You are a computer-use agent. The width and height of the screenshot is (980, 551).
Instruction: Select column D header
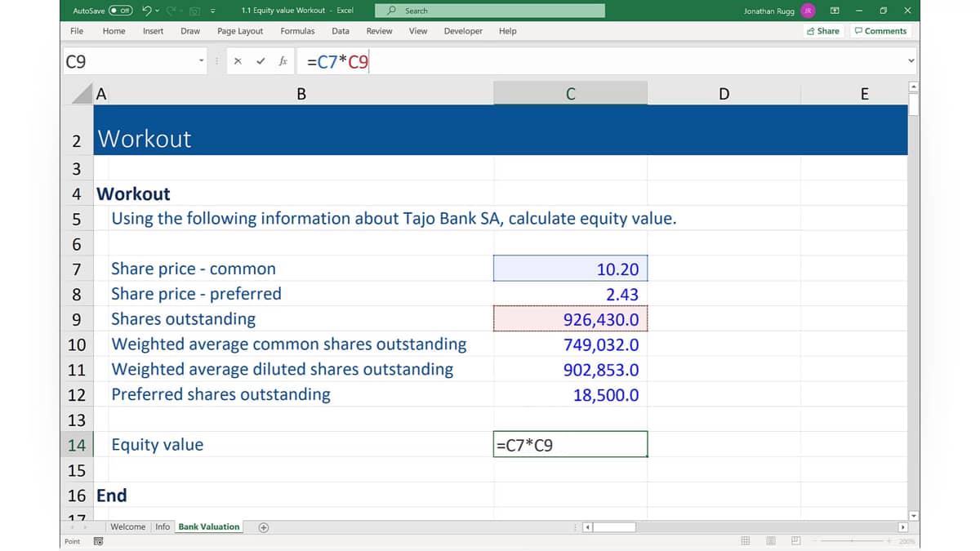click(724, 94)
